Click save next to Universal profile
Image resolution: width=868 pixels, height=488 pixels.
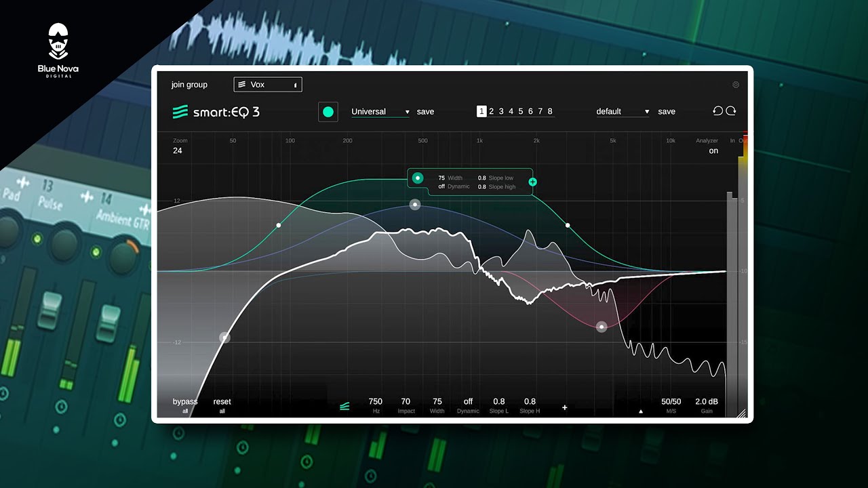point(425,112)
